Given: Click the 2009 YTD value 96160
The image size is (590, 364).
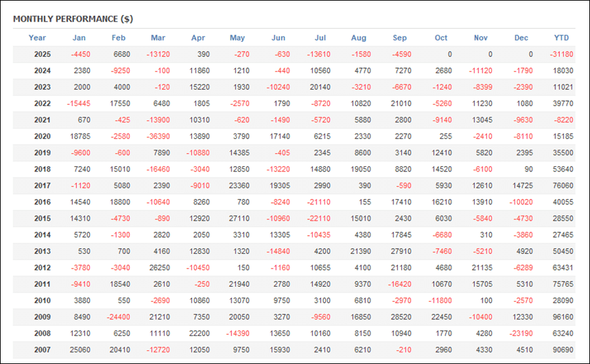Looking at the screenshot, I should point(562,318).
